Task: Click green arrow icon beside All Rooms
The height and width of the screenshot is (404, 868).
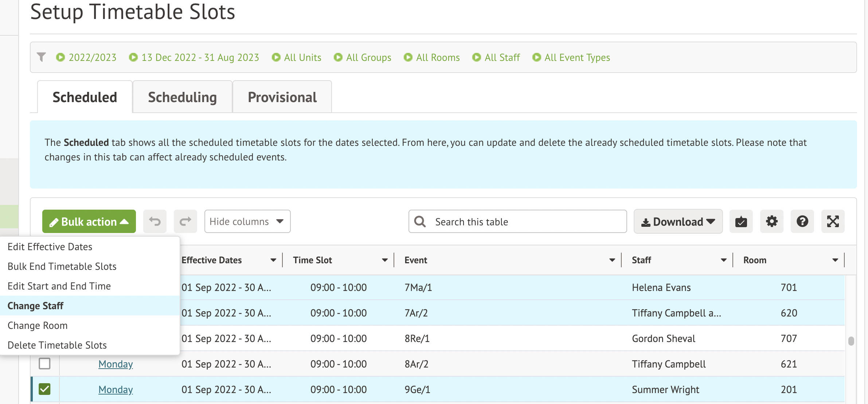Action: click(408, 57)
